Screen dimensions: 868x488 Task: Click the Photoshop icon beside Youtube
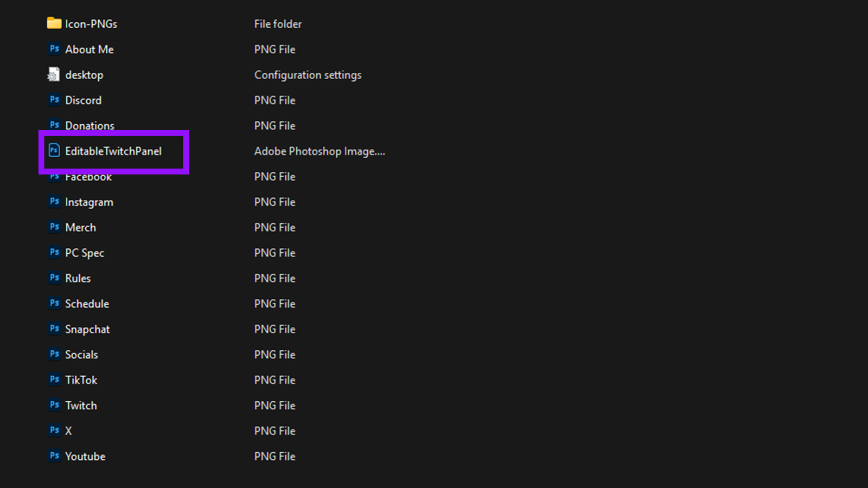coord(54,456)
